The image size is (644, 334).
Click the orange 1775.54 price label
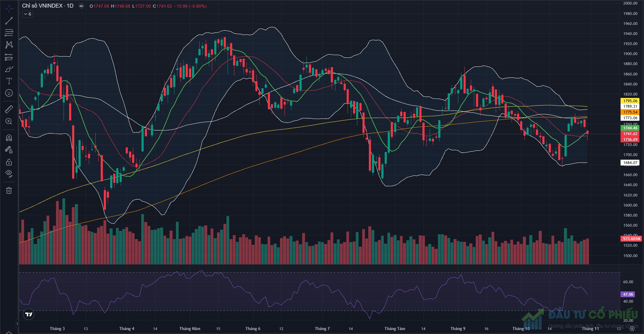tap(630, 112)
